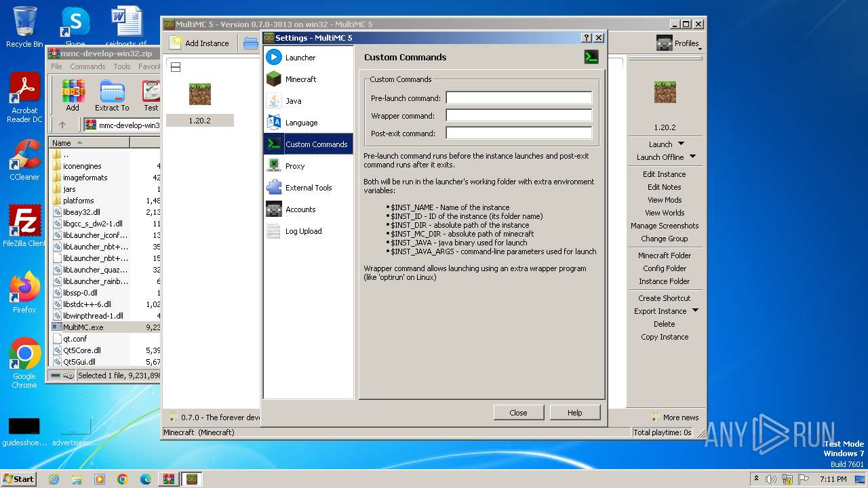Click Add Instance in MultiMC toolbar
Image resolution: width=868 pixels, height=488 pixels.
[x=200, y=43]
